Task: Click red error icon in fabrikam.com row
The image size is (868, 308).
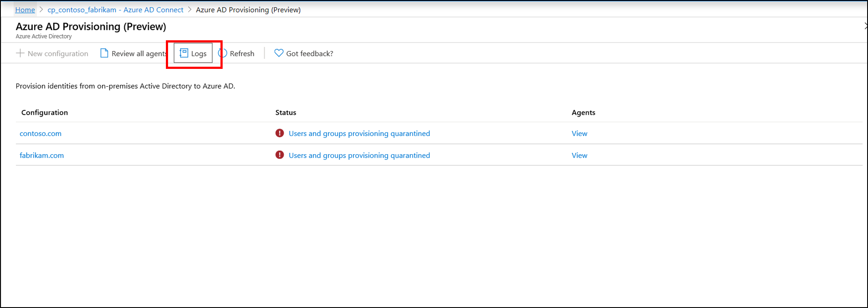Action: coord(280,155)
